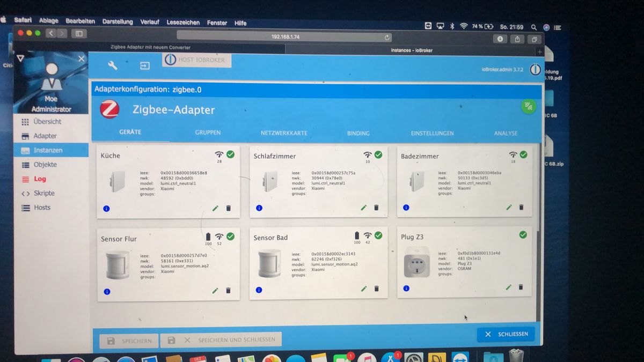The image size is (644, 362).
Task: Open the Binding tab
Action: pos(358,133)
